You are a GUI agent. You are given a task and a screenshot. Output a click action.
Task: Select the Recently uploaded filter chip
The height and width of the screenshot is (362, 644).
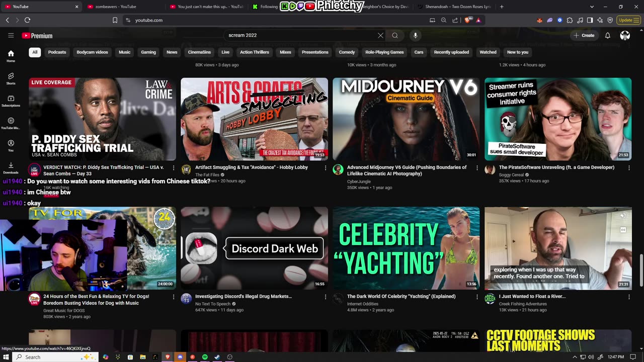[x=451, y=52]
